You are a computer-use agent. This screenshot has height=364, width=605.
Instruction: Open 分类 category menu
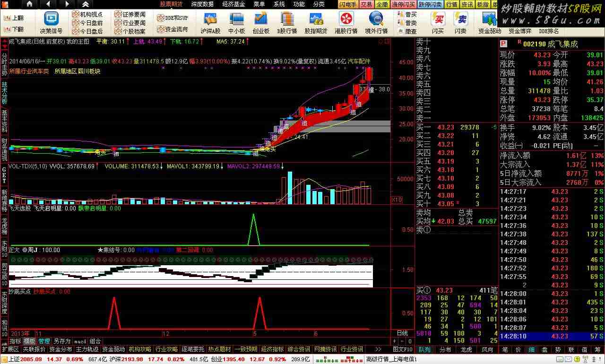(319, 4)
